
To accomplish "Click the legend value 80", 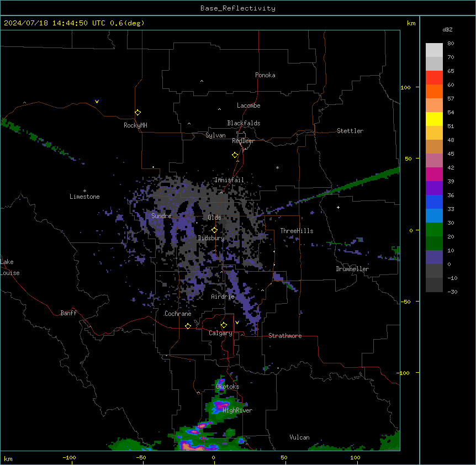I will point(451,44).
